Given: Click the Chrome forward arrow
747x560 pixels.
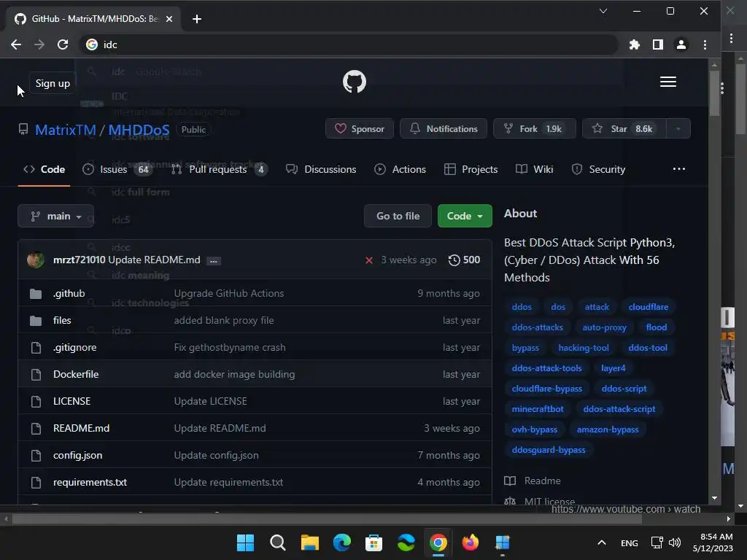Looking at the screenshot, I should coord(39,44).
